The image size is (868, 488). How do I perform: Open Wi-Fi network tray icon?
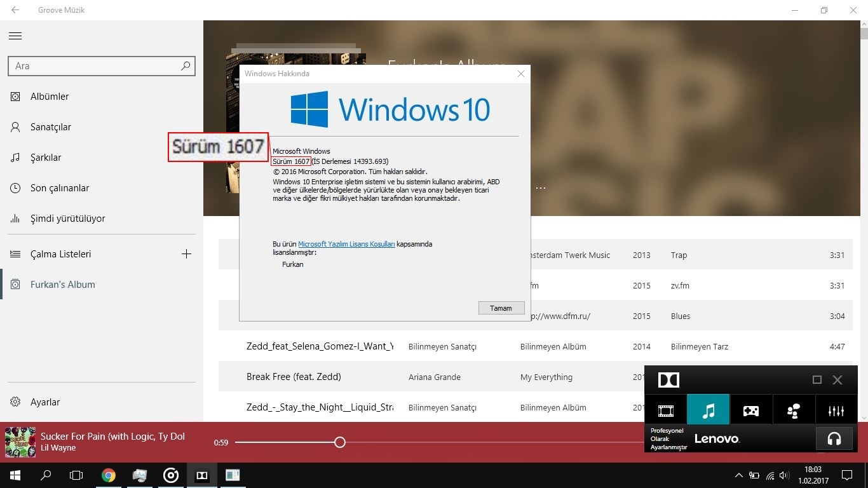point(770,475)
